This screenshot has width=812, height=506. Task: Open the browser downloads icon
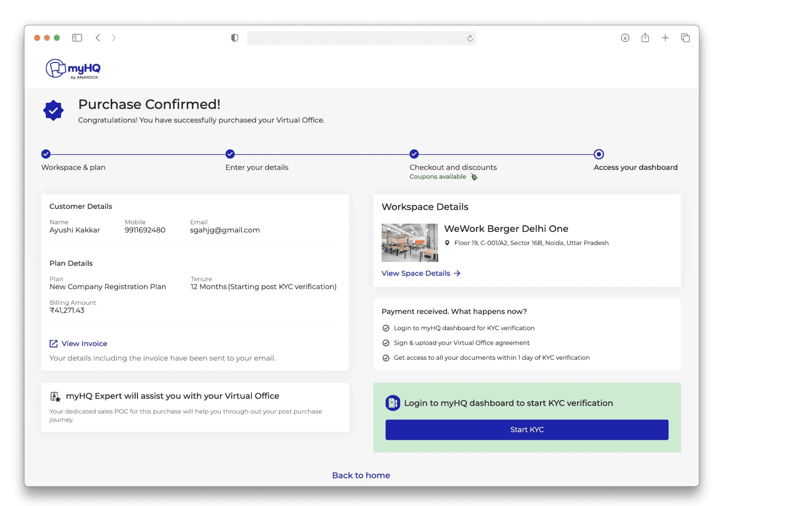(x=625, y=38)
